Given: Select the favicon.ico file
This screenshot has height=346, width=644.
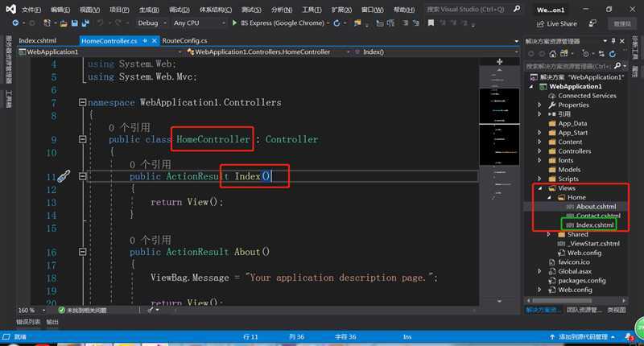Looking at the screenshot, I should pyautogui.click(x=574, y=262).
